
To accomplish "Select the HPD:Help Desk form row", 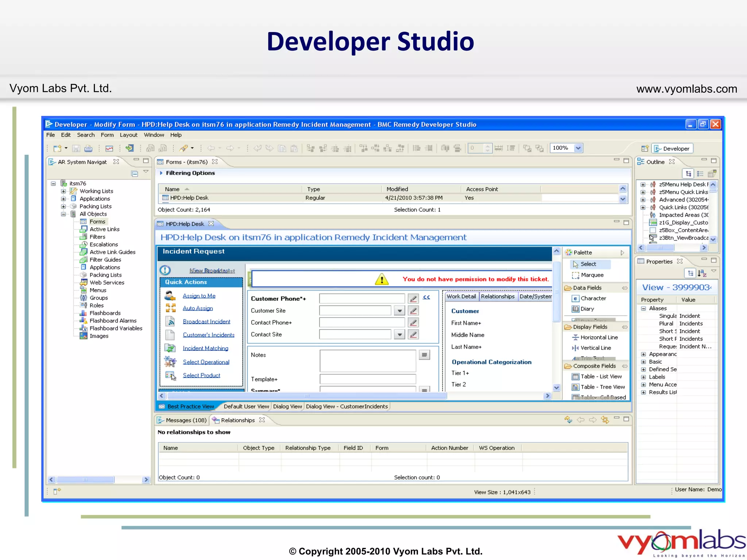I will 350,198.
